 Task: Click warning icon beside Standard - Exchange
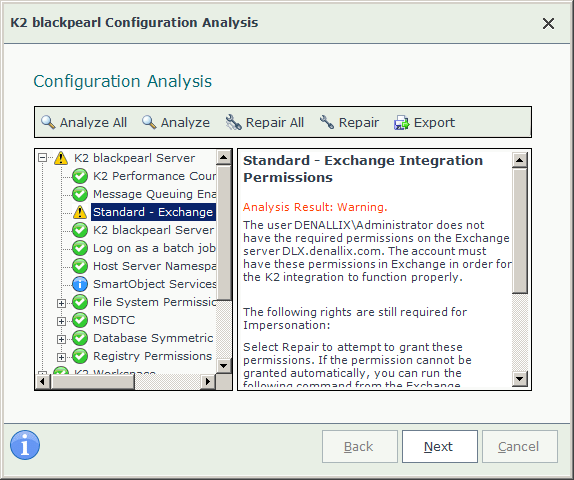[80, 212]
